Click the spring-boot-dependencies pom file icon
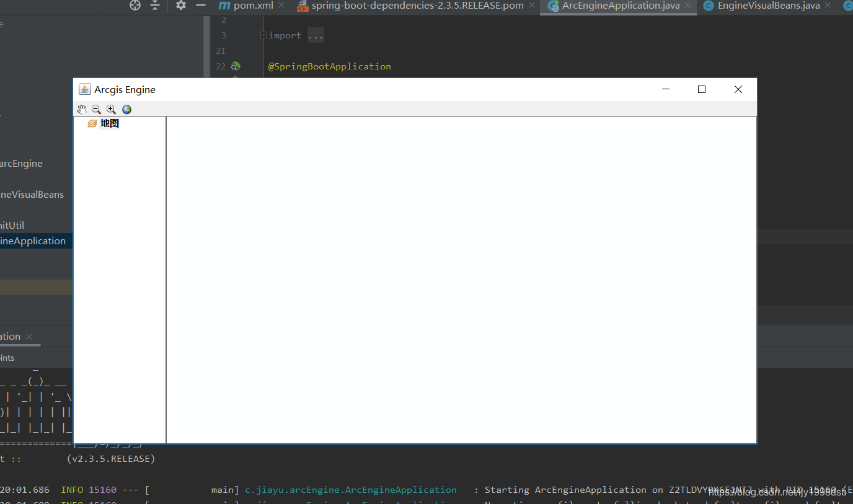Image resolution: width=853 pixels, height=504 pixels. 303,6
